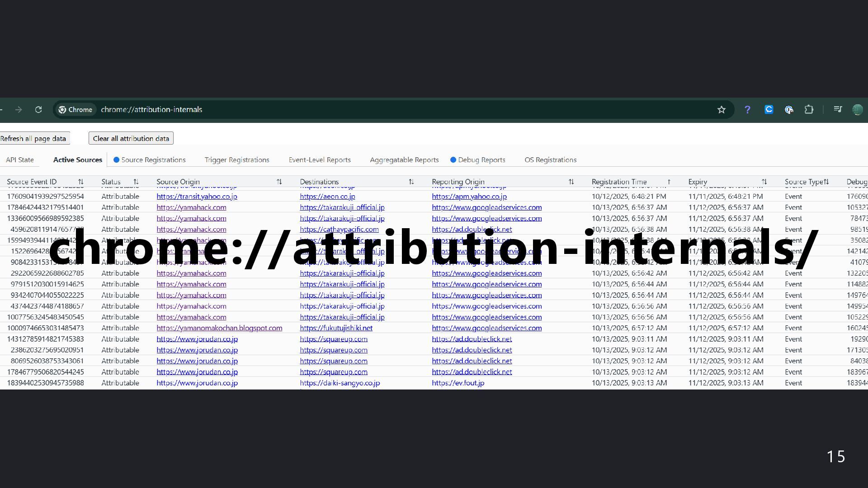Viewport: 868px width, 488px height.
Task: Open the extensions puzzle-piece icon
Action: (x=809, y=110)
